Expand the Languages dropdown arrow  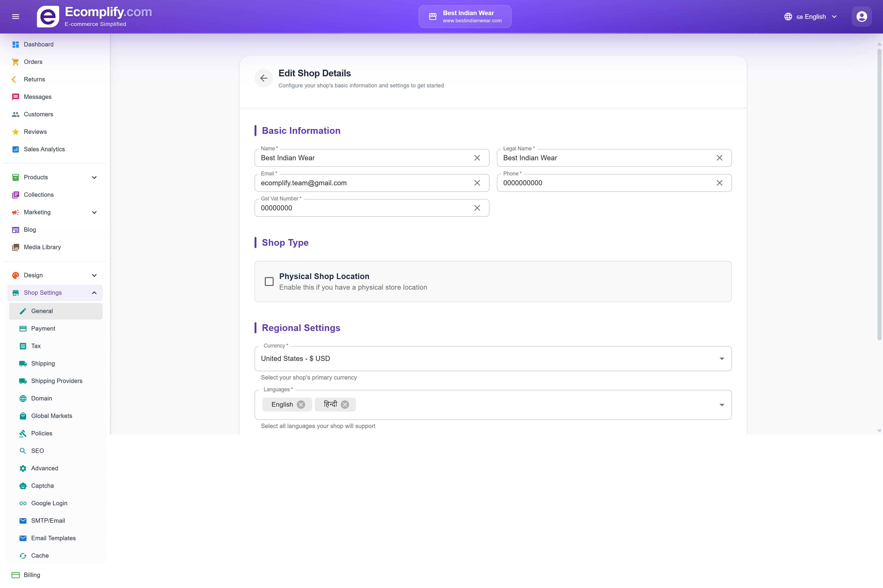(722, 405)
